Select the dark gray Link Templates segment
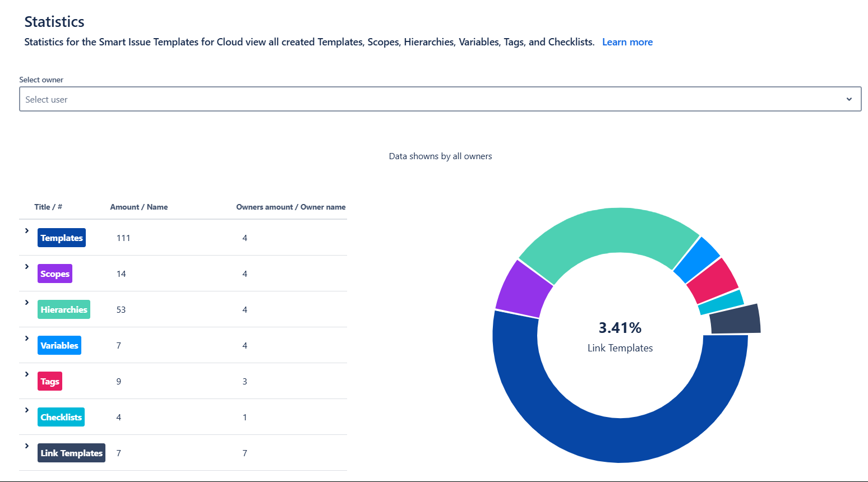This screenshot has height=482, width=868. coord(735,320)
